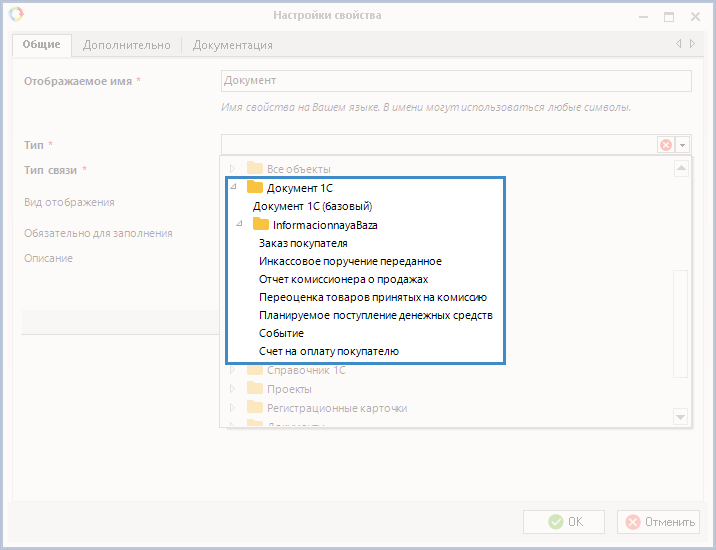Screen dimensions: 716x550
Task: Click the Регистрационные карточки label
Action: pos(337,408)
